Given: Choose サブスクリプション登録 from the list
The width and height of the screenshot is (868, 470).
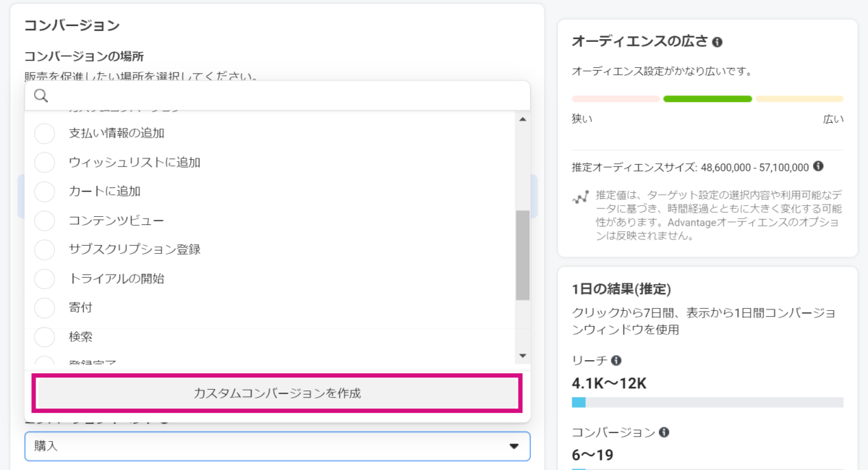Looking at the screenshot, I should [x=45, y=249].
